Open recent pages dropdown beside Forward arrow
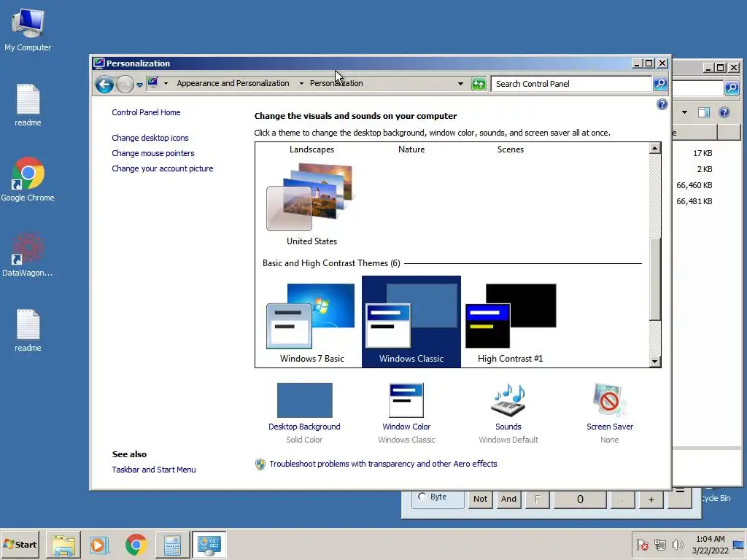The width and height of the screenshot is (747, 560). [x=139, y=85]
